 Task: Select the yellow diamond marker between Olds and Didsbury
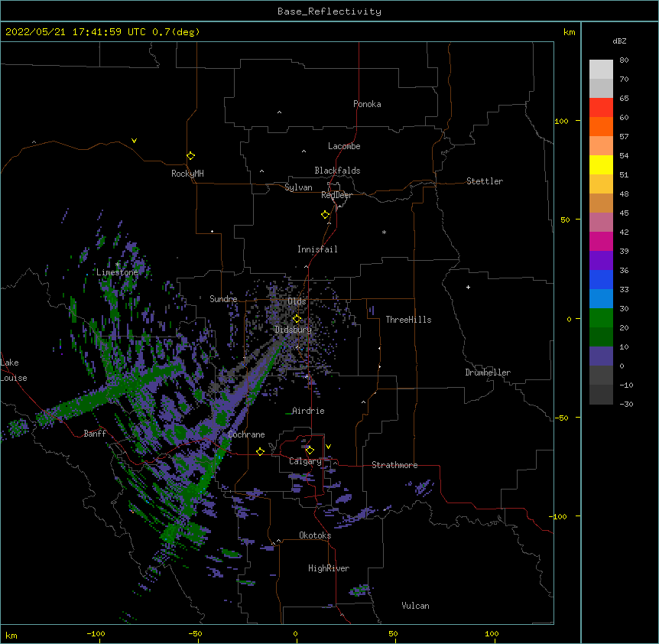pyautogui.click(x=297, y=319)
